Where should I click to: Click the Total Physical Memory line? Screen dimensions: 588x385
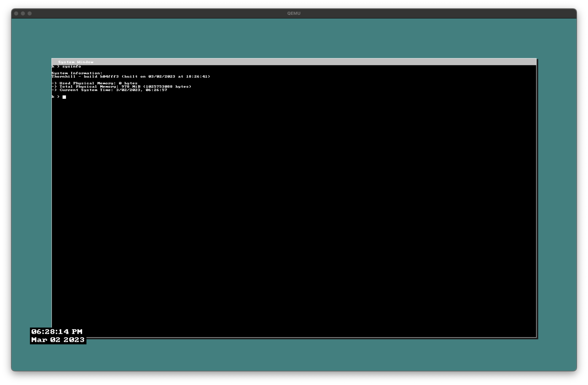tap(125, 87)
